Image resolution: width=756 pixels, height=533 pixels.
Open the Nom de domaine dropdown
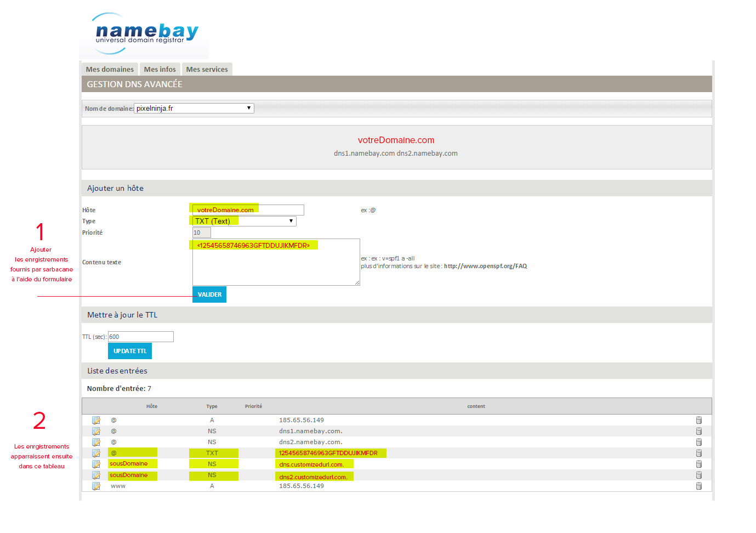(x=194, y=108)
